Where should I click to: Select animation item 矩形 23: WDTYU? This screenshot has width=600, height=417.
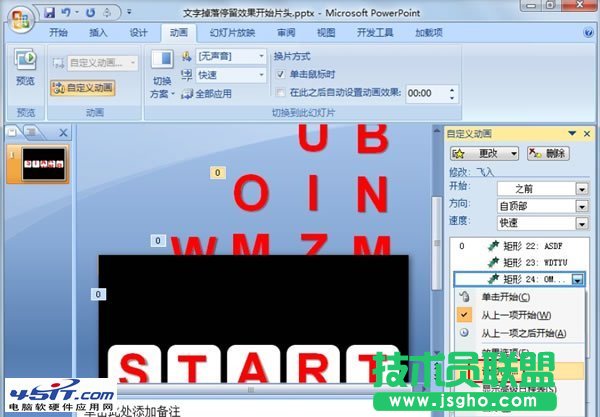(519, 262)
